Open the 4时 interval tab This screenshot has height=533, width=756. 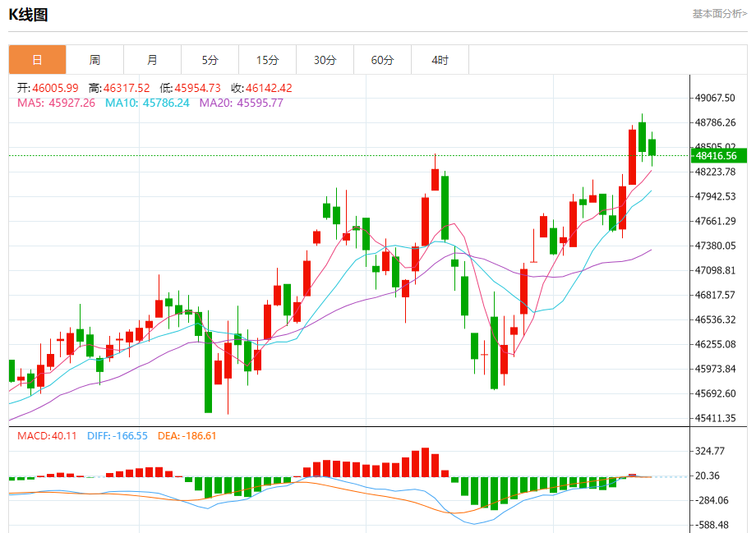(x=440, y=60)
